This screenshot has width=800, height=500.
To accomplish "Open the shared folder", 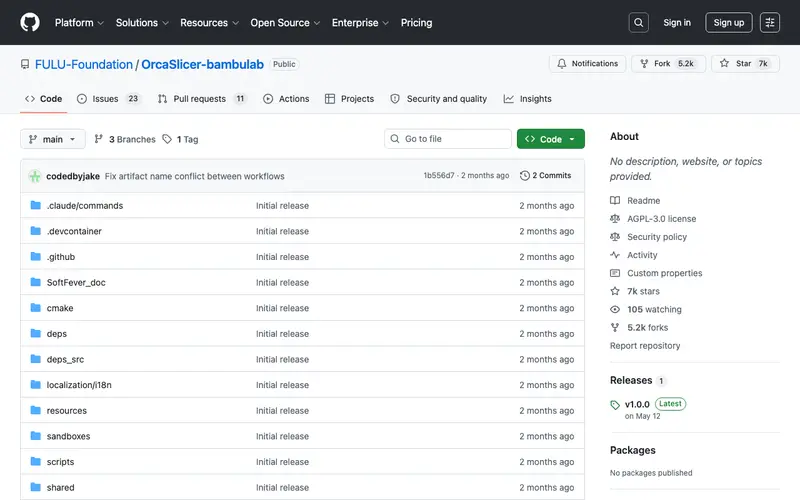I will (60, 487).
